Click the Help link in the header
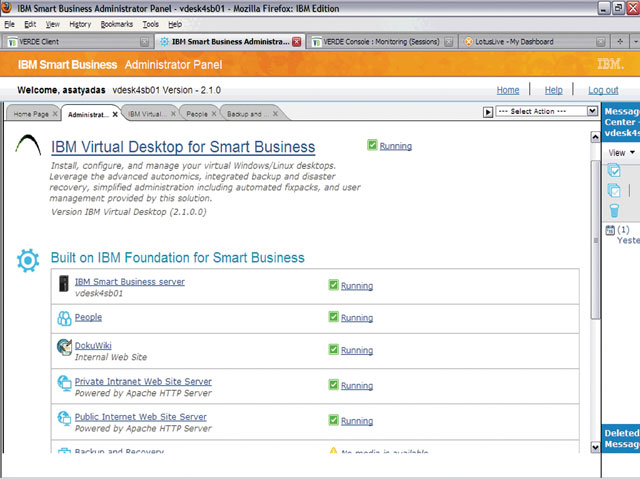This screenshot has height=479, width=640. click(x=553, y=90)
